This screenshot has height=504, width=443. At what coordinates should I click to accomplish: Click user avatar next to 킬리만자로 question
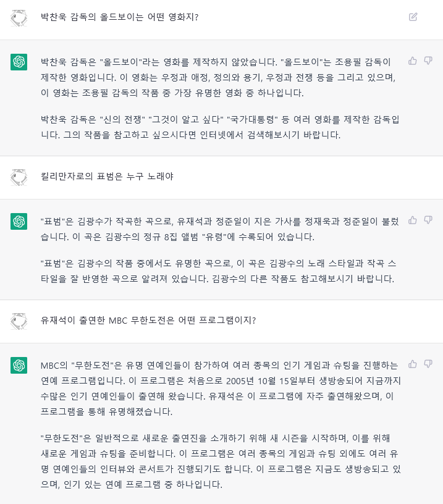click(19, 177)
